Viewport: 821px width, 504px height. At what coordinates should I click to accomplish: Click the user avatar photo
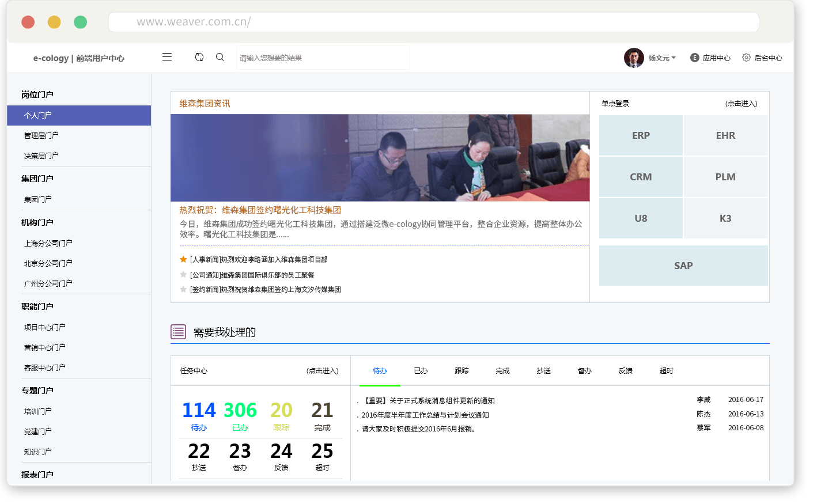[634, 58]
